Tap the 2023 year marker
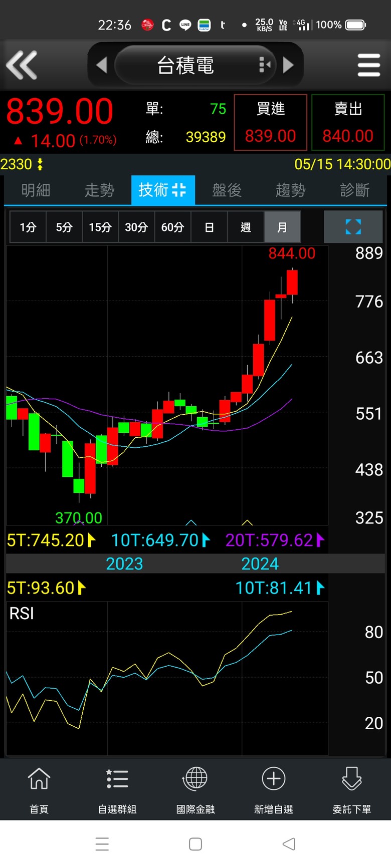Image resolution: width=391 pixels, height=868 pixels. tap(124, 564)
